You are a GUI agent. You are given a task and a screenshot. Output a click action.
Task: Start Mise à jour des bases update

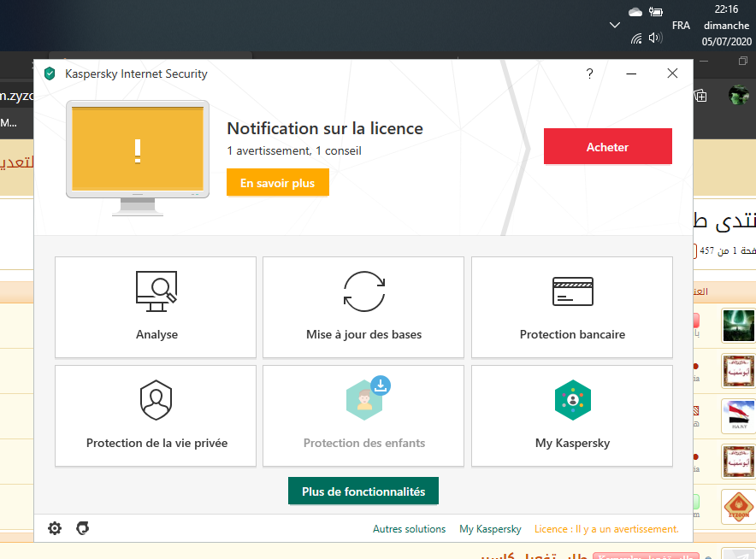pyautogui.click(x=363, y=307)
